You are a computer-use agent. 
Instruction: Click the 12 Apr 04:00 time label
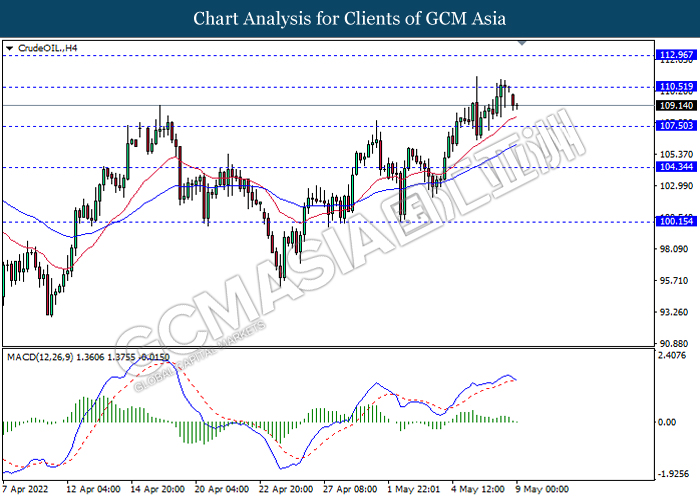(x=93, y=489)
